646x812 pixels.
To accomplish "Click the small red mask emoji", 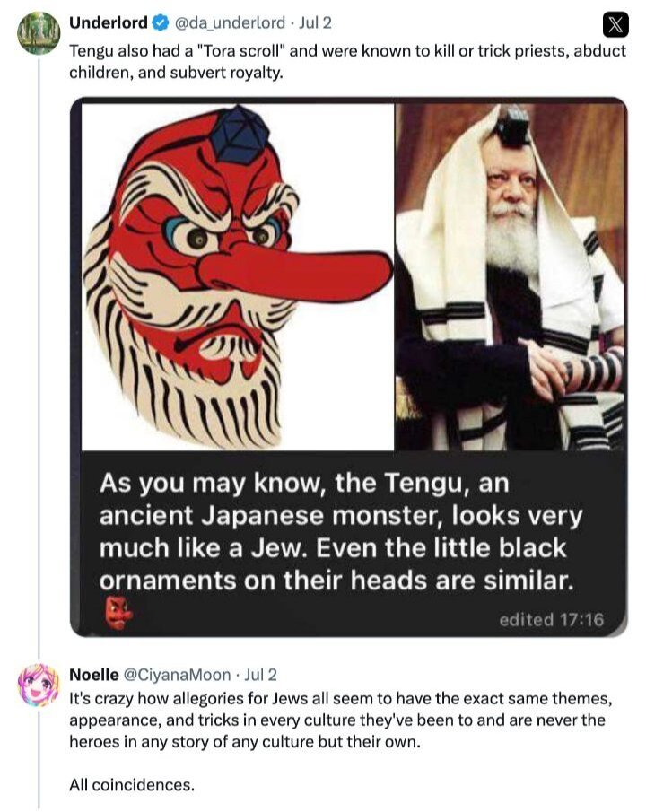I will tap(118, 613).
